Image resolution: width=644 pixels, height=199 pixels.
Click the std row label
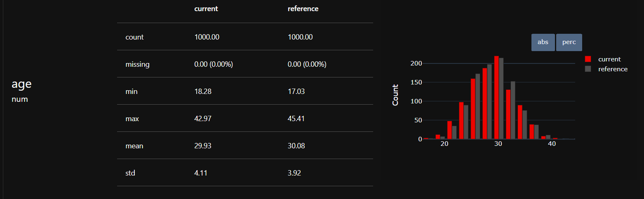point(130,173)
